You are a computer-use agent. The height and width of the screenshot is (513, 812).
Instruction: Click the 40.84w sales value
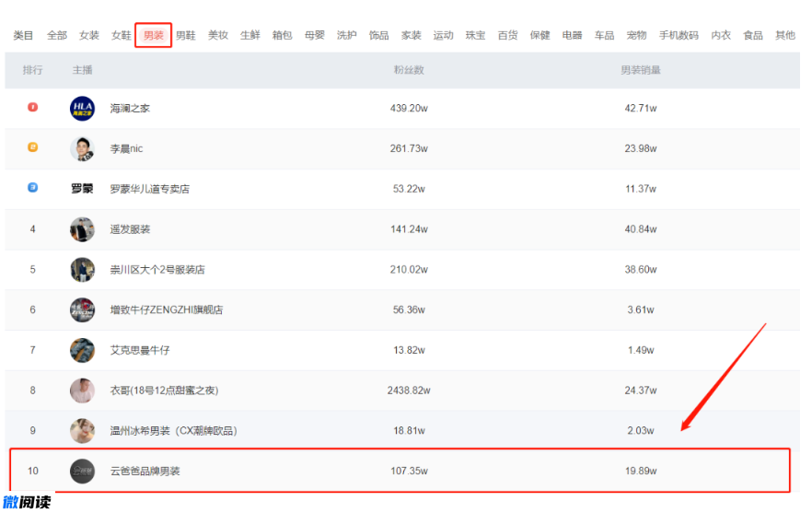tap(641, 229)
